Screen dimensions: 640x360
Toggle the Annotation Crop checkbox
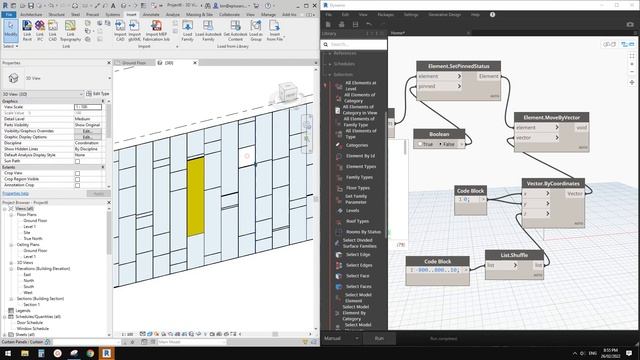click(x=77, y=185)
